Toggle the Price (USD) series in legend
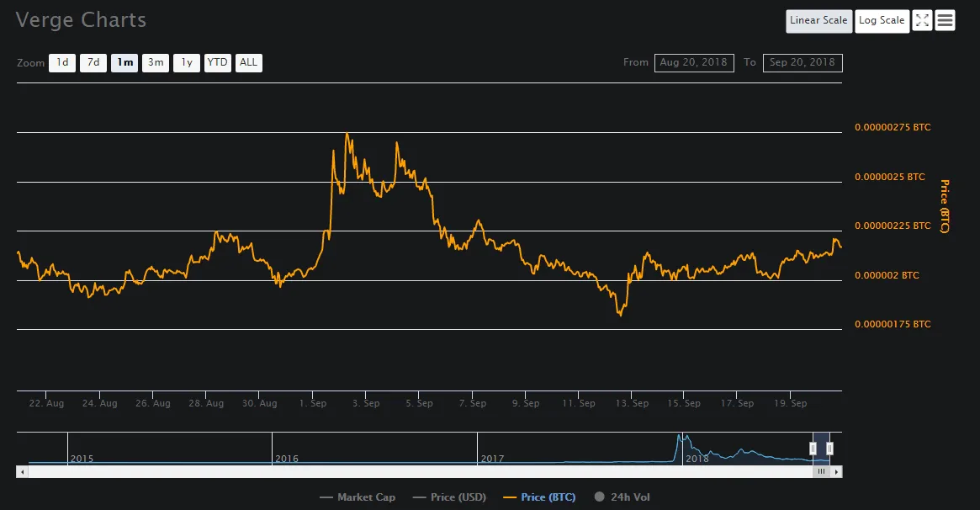Image resolution: width=980 pixels, height=510 pixels. (449, 497)
